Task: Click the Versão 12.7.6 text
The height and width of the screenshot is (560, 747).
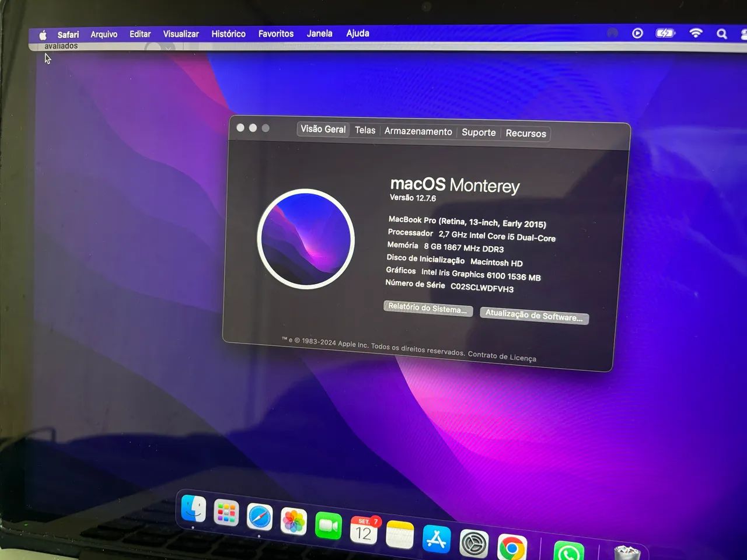Action: click(413, 198)
